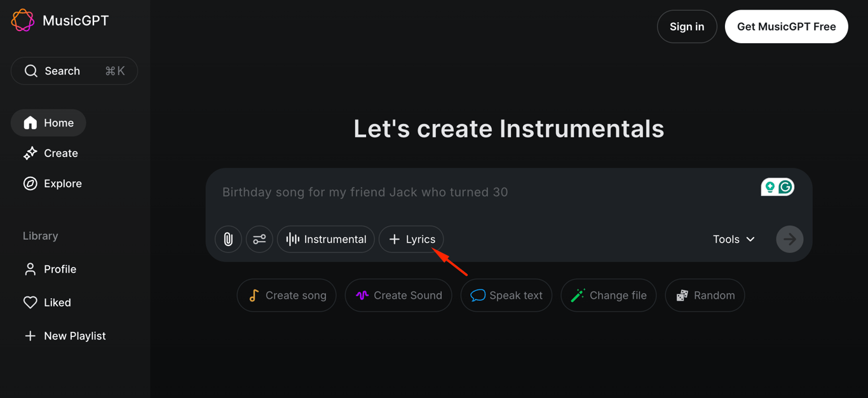Open the Random dice icon

682,295
